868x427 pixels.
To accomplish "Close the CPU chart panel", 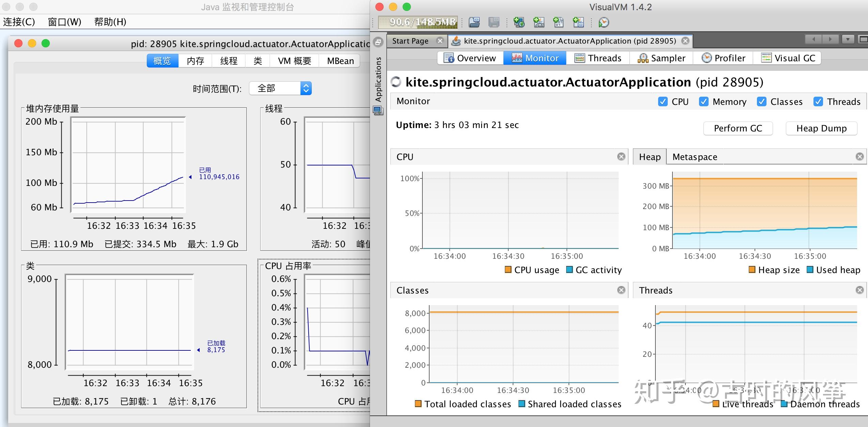I will pyautogui.click(x=621, y=157).
